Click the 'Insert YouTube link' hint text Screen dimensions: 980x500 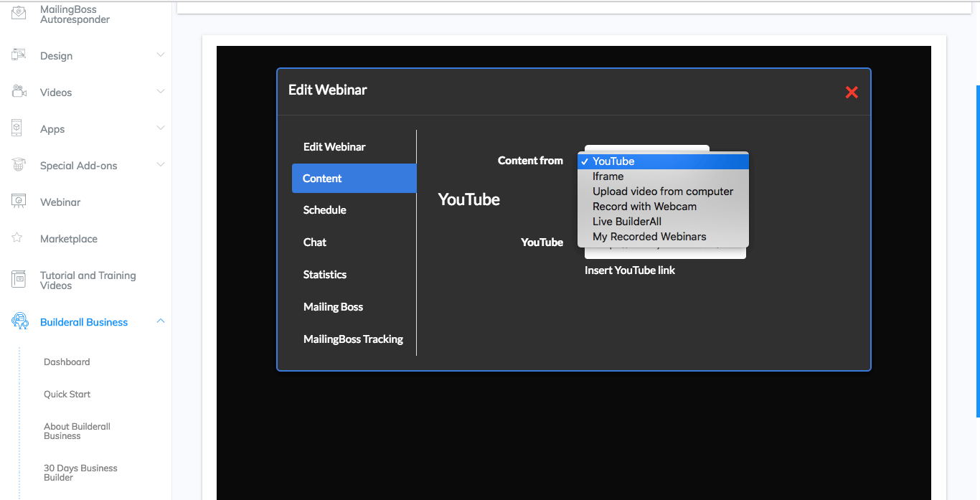[x=630, y=270]
